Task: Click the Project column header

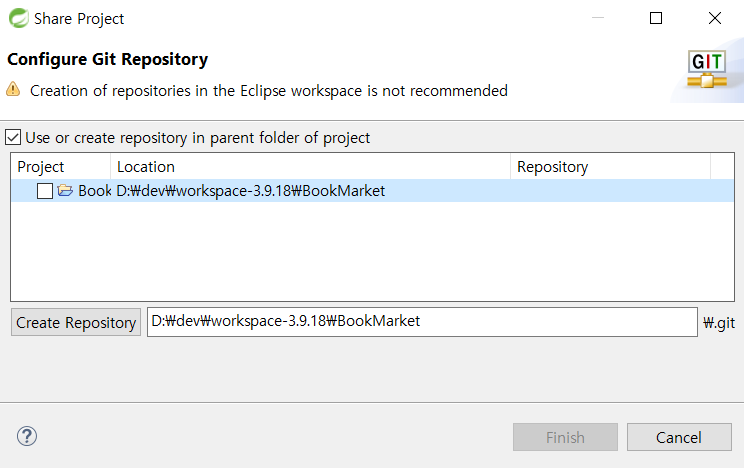Action: tap(61, 167)
